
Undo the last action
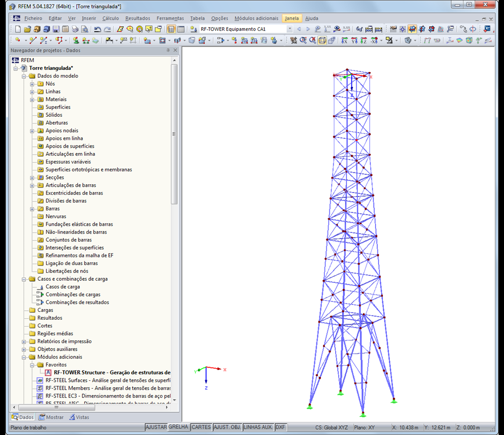(x=97, y=29)
